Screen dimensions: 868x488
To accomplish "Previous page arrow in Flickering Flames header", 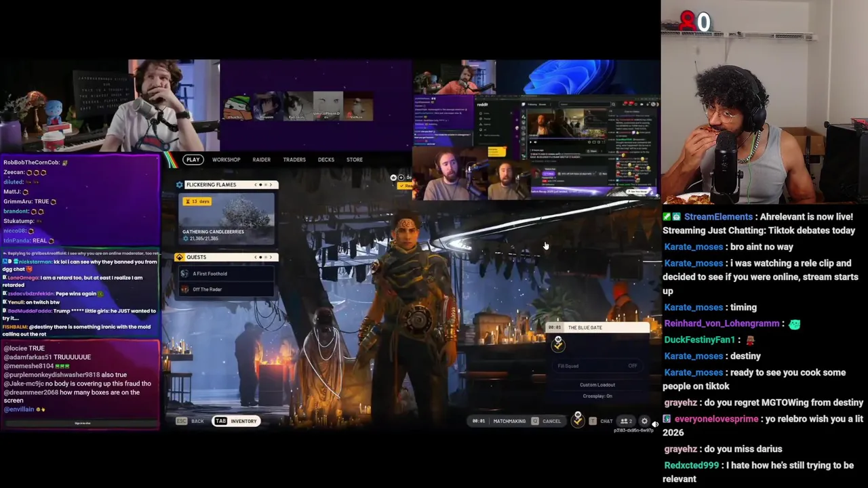I will tap(256, 184).
